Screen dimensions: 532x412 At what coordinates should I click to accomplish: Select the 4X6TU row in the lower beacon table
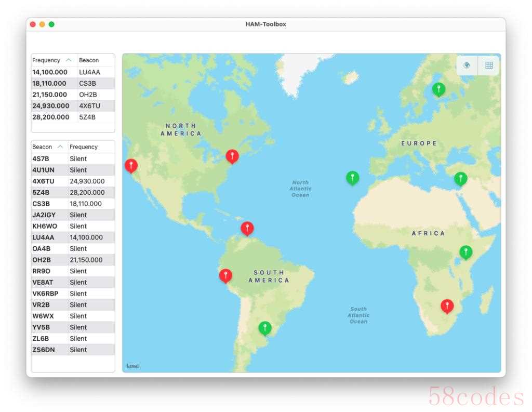click(73, 181)
